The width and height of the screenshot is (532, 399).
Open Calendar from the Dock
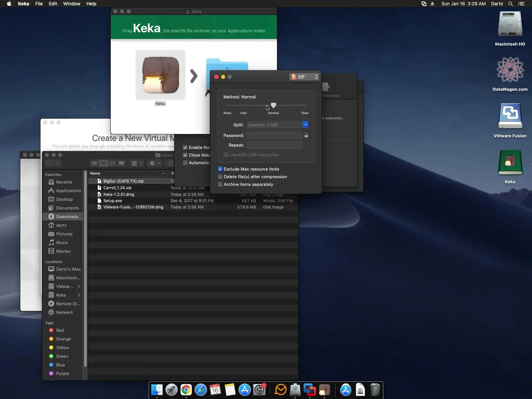[x=215, y=390]
